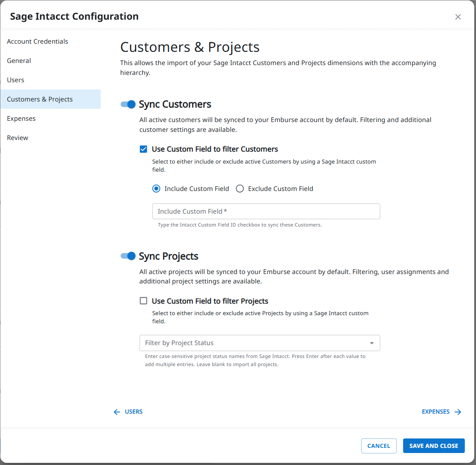Switch to the Review section
This screenshot has height=465, width=476.
(x=18, y=137)
